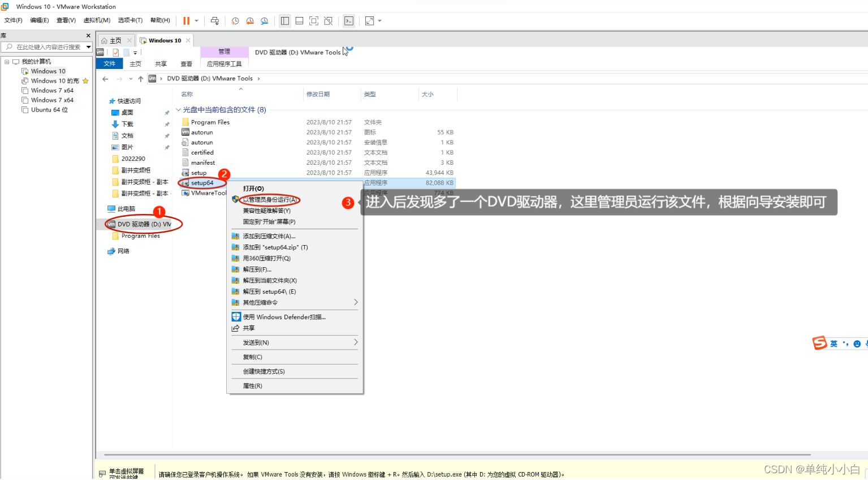This screenshot has width=868, height=480.
Task: Switch to the 主页 VMware tab
Action: [x=115, y=41]
